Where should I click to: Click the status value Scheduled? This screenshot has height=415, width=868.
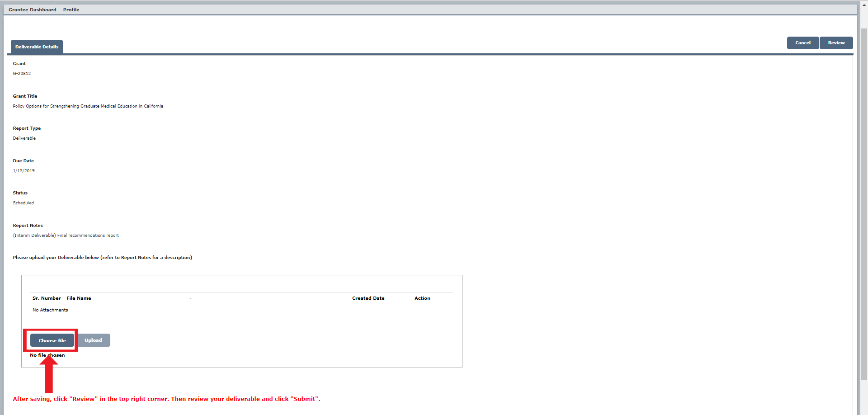pyautogui.click(x=23, y=203)
